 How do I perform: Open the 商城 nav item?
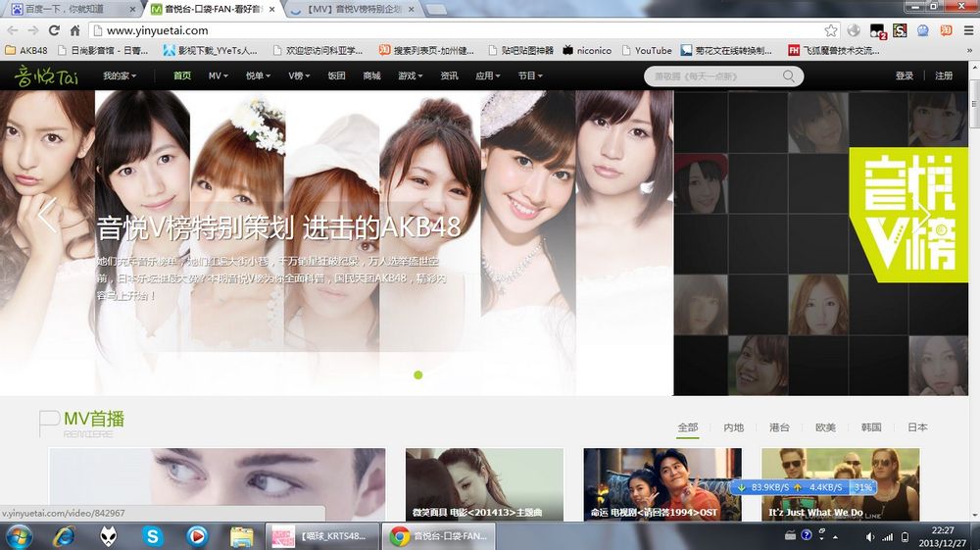pyautogui.click(x=371, y=75)
